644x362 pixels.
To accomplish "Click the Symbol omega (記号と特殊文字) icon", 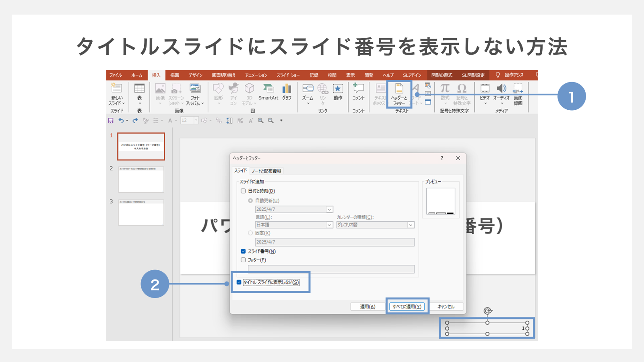I will [462, 88].
